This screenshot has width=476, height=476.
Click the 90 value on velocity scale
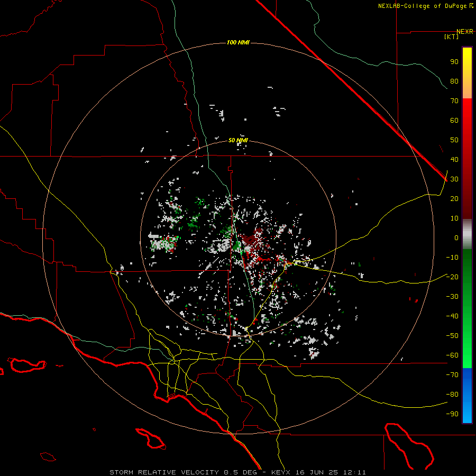[454, 62]
